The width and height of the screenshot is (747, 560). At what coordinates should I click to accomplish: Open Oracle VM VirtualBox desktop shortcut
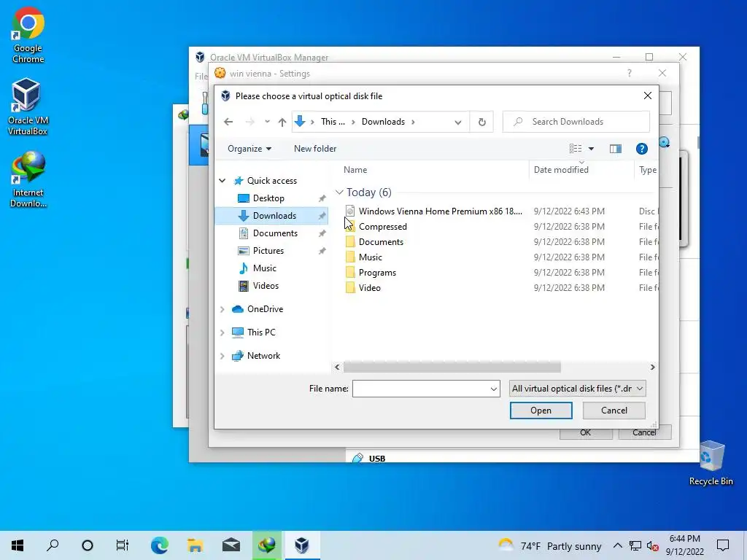click(x=28, y=106)
